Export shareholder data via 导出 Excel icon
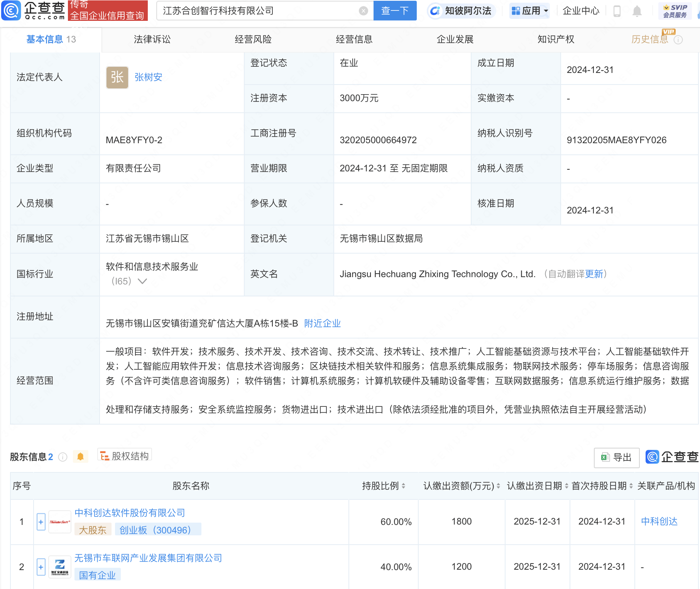700x589 pixels. [x=616, y=457]
